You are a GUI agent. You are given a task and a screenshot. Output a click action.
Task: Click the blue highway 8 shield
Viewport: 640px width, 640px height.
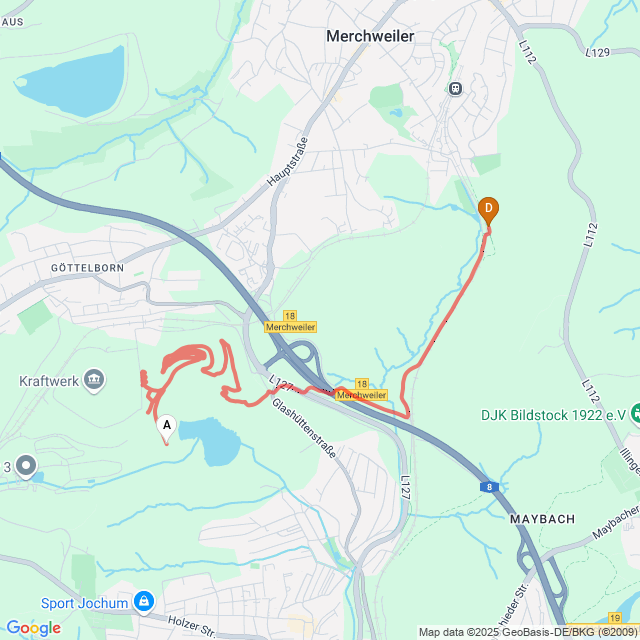point(489,487)
